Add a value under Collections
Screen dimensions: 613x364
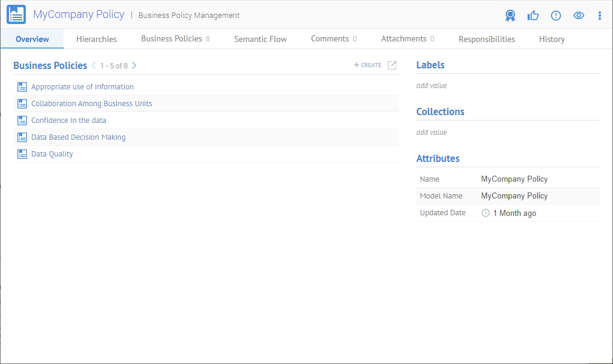click(x=432, y=133)
